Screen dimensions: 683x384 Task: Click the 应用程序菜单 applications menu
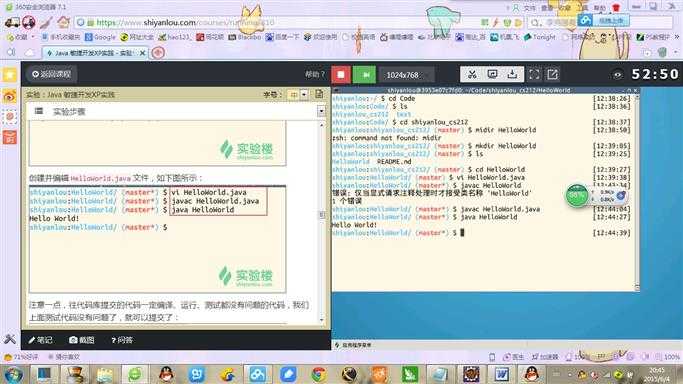point(353,345)
